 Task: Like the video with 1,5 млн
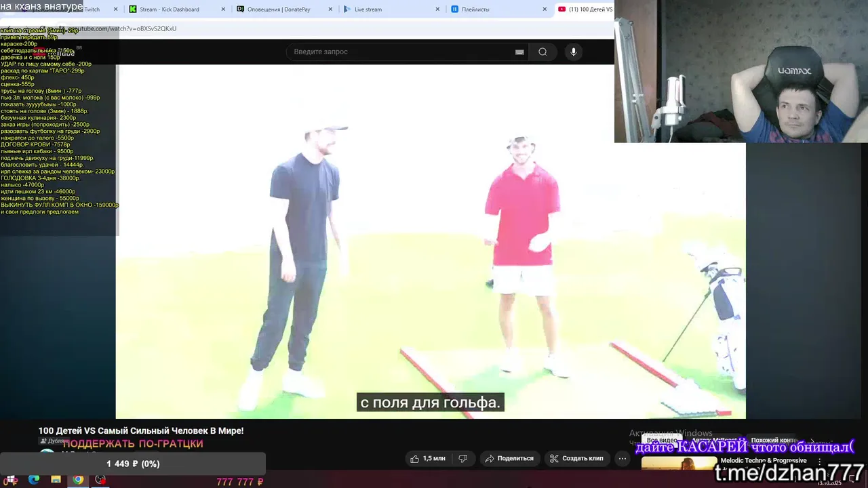[427, 458]
